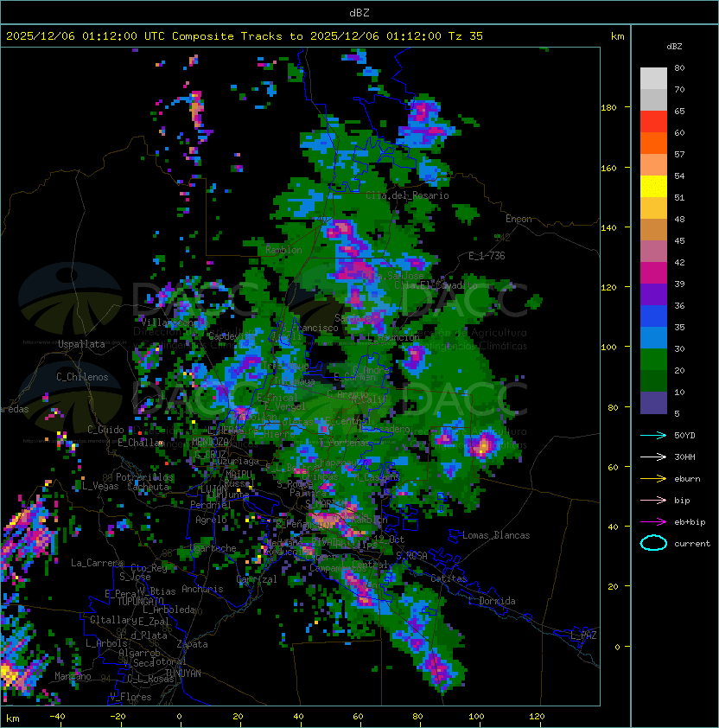Click the 'Agrelo' map label
Screen dimensions: 719x728
tap(211, 520)
